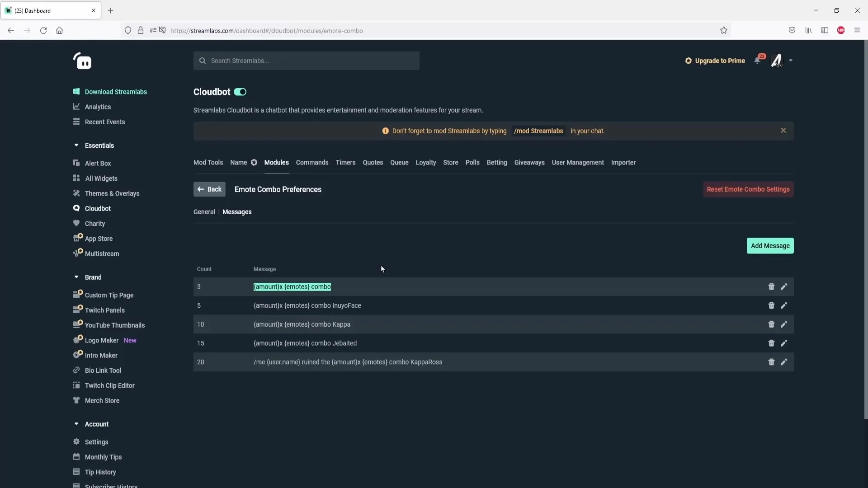Collapse the Essentials section
This screenshot has height=488, width=868.
[76, 145]
